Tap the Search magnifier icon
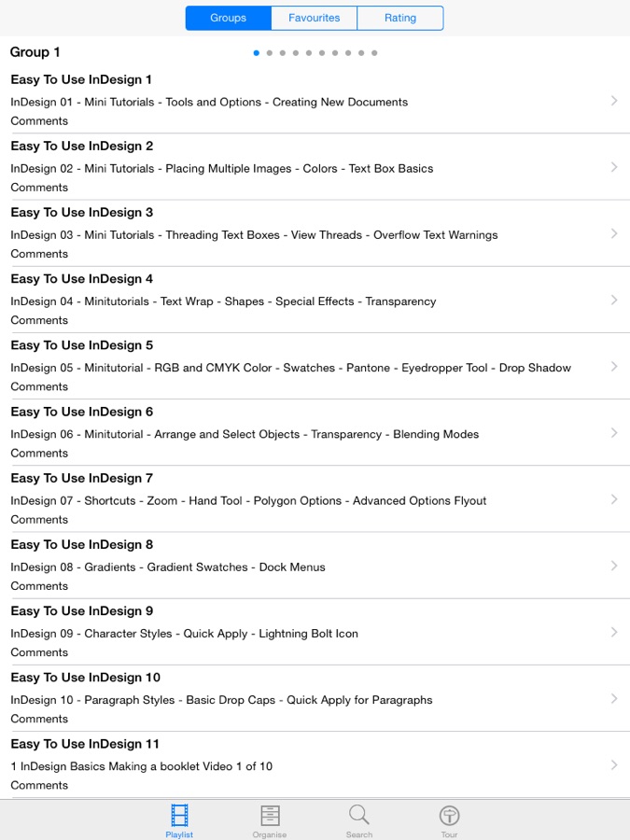Image resolution: width=630 pixels, height=840 pixels. (x=359, y=817)
